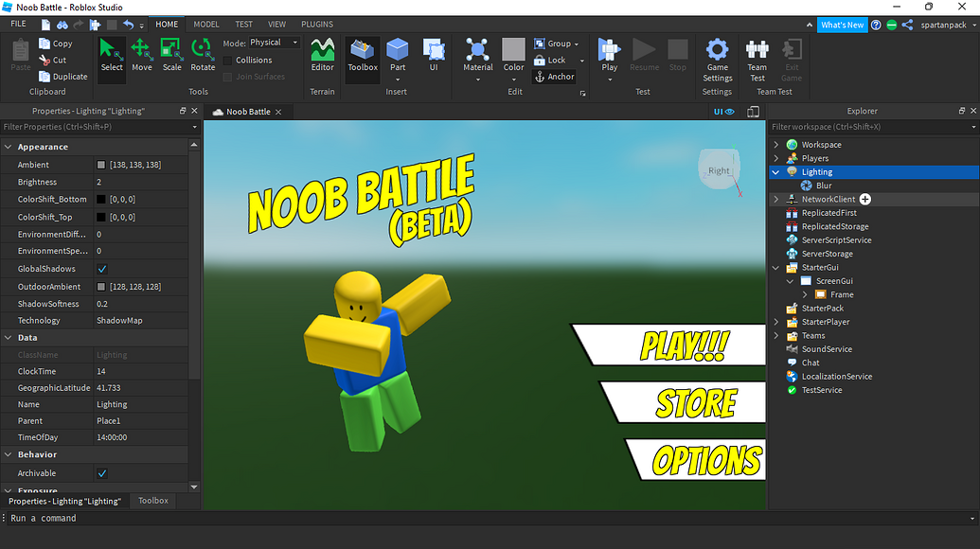Click the Brightness value field
Viewport: 980px width, 549px height.
coord(141,183)
